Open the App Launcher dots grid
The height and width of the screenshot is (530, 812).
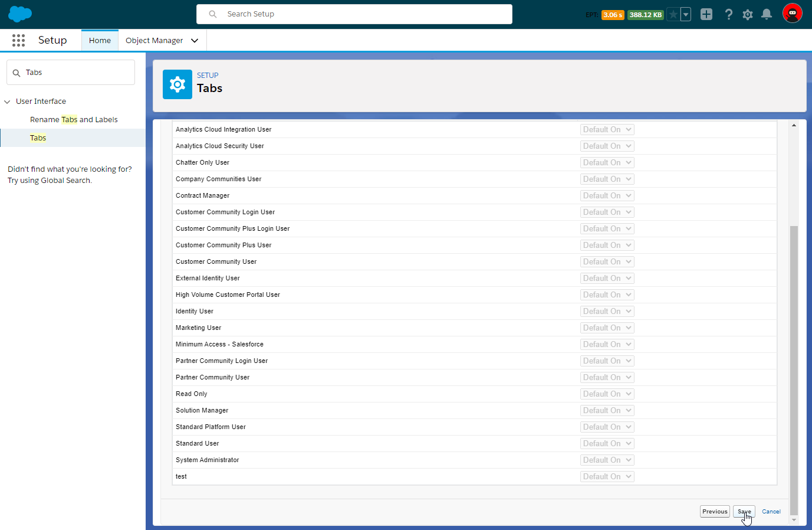[18, 40]
